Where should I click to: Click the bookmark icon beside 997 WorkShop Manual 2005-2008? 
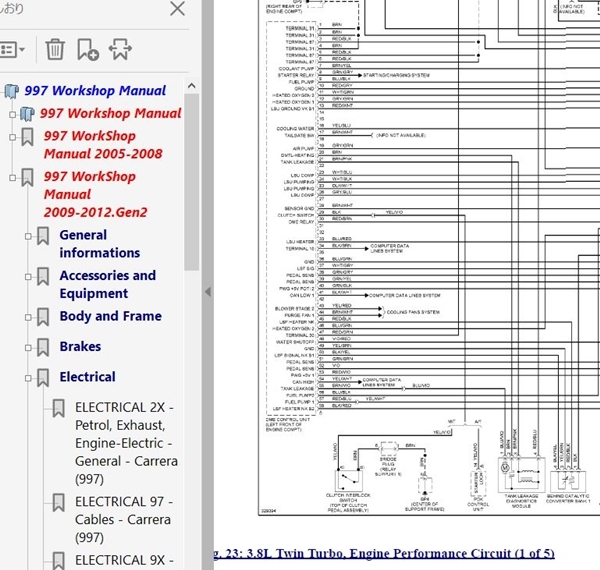27,137
